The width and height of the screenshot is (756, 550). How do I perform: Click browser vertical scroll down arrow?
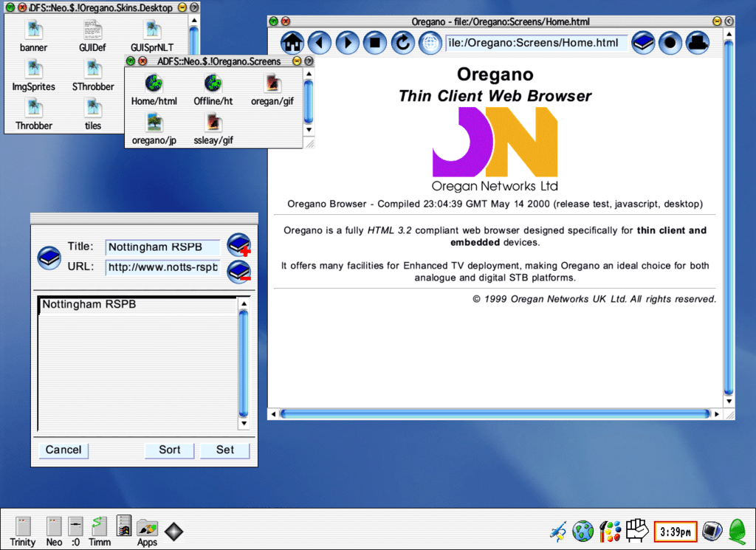[729, 401]
